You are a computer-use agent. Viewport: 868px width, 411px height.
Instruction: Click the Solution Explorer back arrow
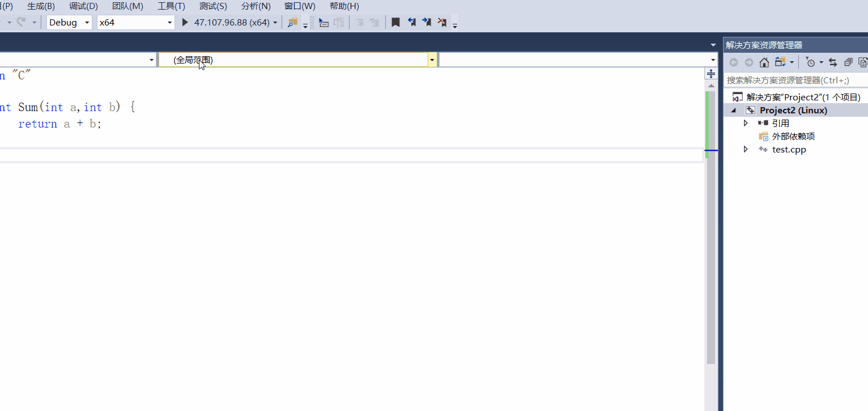[x=734, y=62]
